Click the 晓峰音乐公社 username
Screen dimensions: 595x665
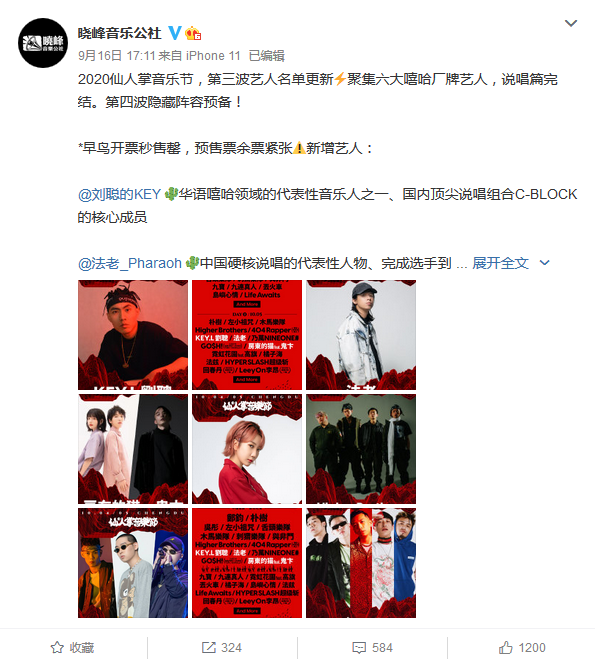(120, 33)
